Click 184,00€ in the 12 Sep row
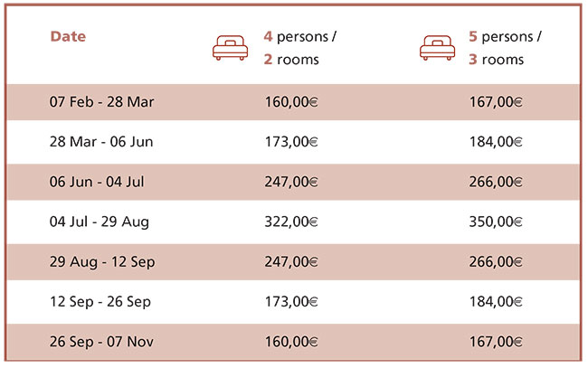The width and height of the screenshot is (588, 368). coord(496,302)
